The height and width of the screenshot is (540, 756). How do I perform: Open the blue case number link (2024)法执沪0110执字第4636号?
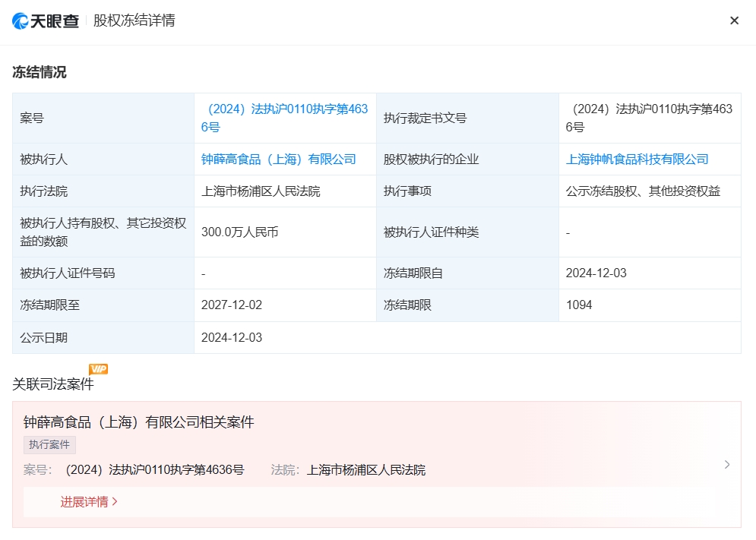click(284, 118)
